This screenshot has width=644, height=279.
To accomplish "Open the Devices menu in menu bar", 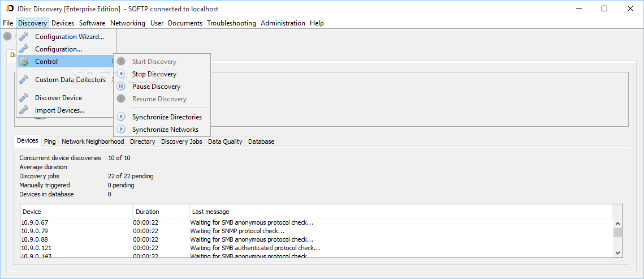I will (63, 23).
